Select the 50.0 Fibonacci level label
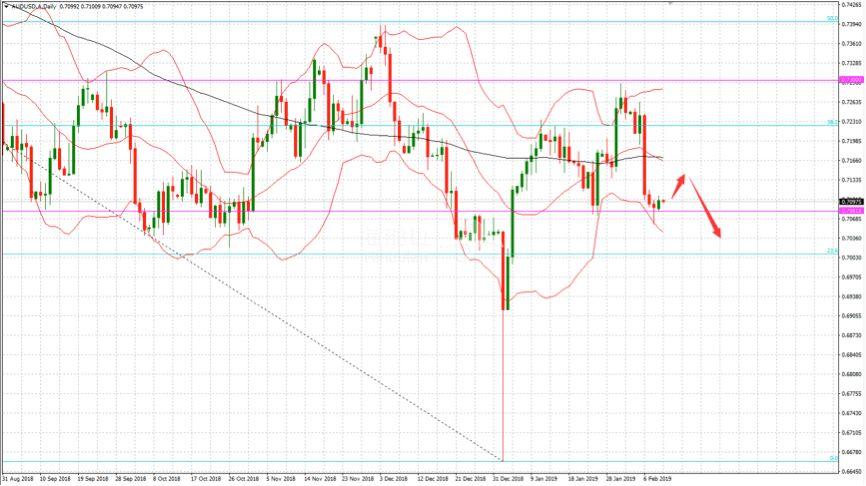 pos(831,18)
